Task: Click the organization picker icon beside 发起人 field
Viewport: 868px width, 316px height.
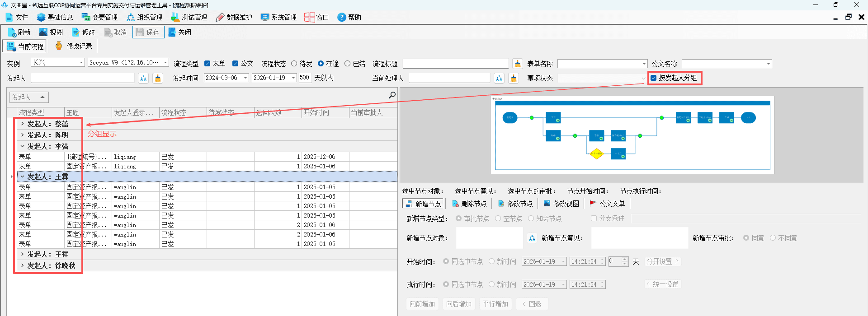Action: [143, 78]
